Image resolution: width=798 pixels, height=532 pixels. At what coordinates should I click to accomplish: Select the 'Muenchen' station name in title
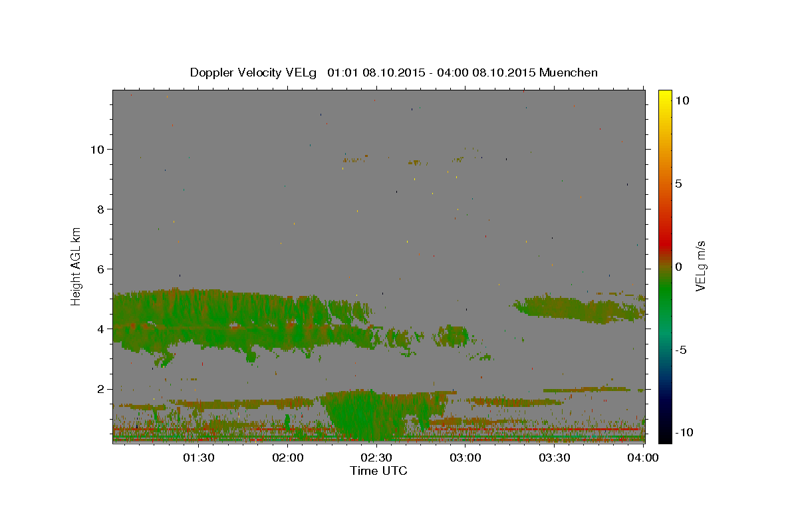569,72
